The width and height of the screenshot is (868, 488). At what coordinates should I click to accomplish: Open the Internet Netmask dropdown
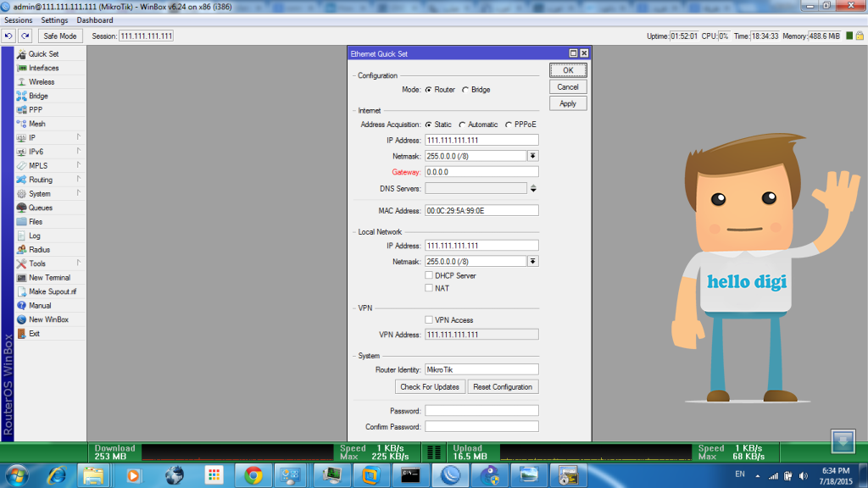[533, 156]
